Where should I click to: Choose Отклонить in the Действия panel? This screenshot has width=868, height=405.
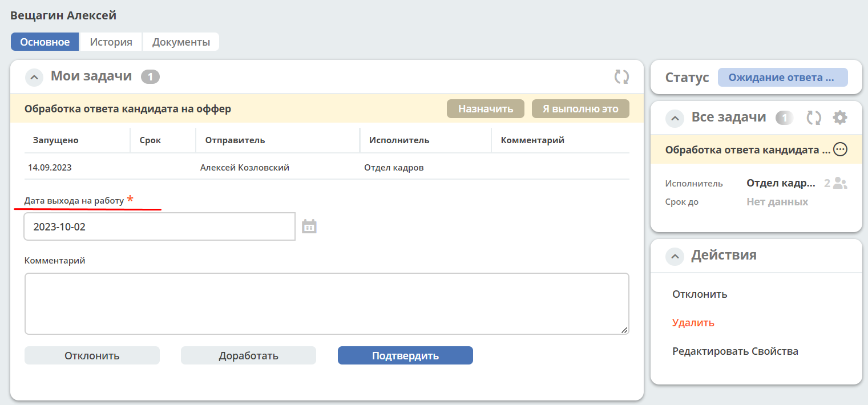(700, 294)
